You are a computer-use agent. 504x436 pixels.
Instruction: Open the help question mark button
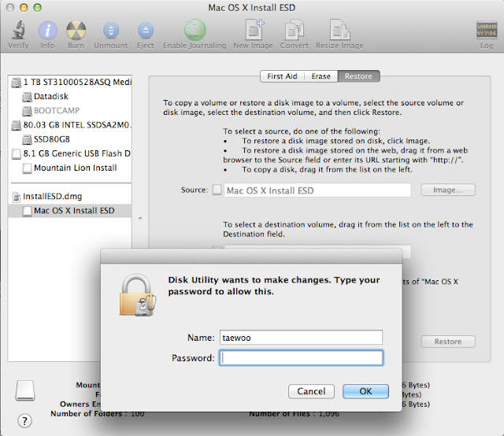(x=24, y=420)
